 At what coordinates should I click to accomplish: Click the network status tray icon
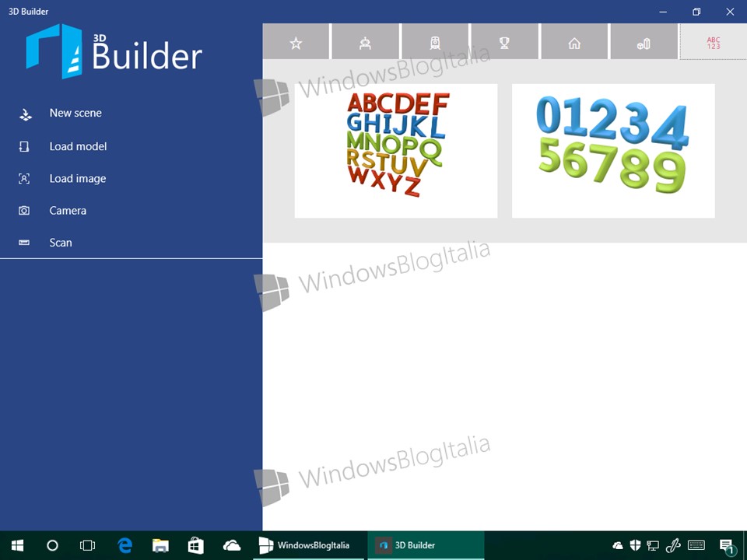(653, 545)
